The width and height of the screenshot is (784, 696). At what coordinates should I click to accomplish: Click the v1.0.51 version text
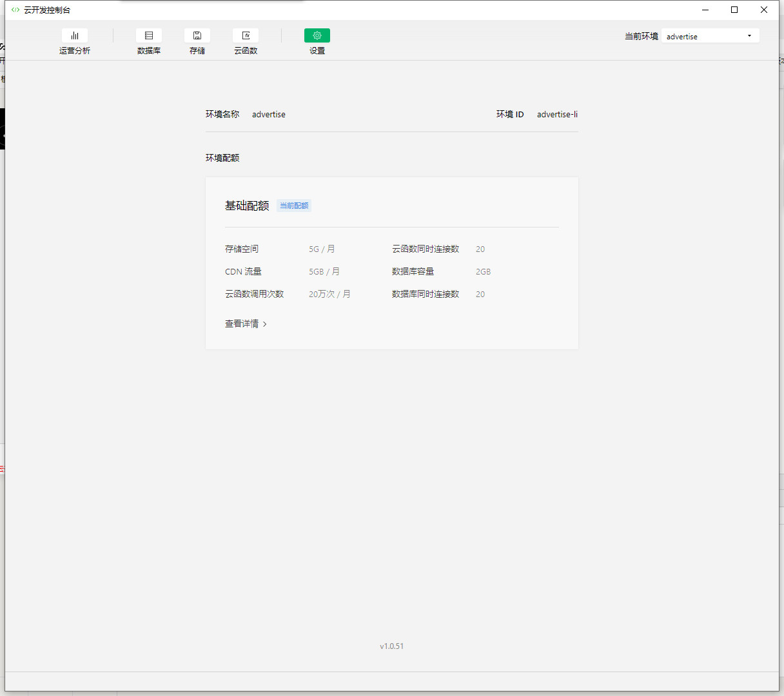coord(391,646)
